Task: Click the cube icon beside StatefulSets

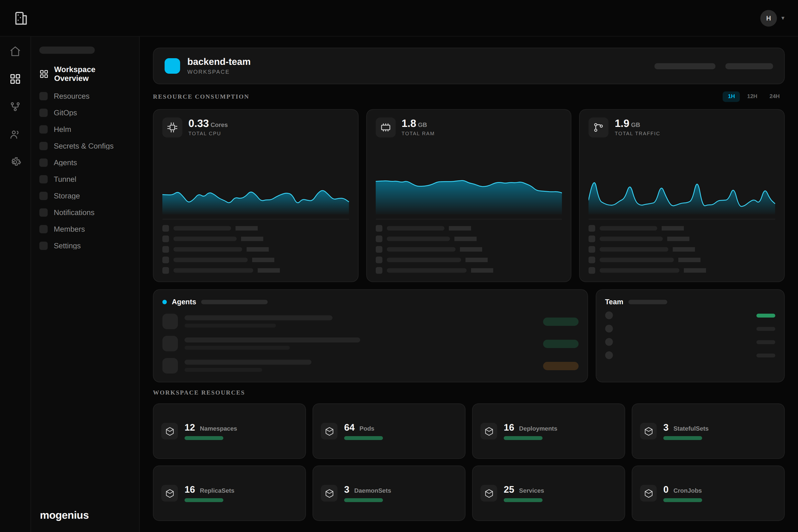Action: pyautogui.click(x=648, y=431)
